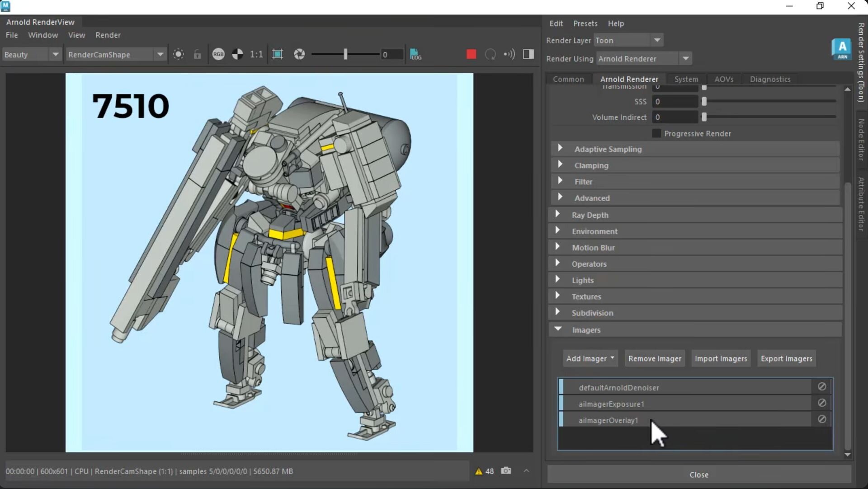
Task: Open the Presets menu
Action: click(585, 24)
